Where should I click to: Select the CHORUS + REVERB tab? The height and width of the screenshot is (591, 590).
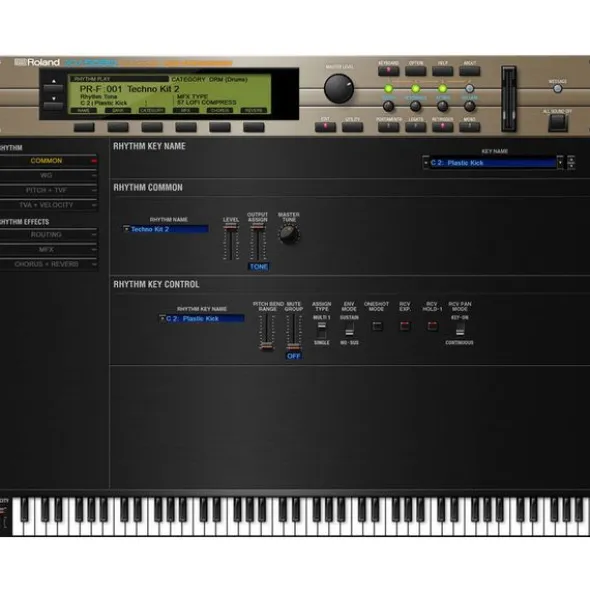[48, 264]
